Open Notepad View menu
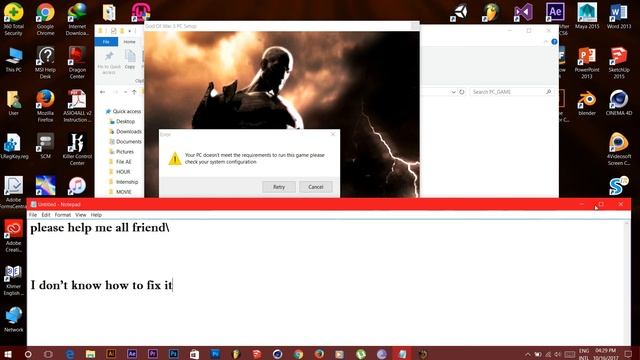The image size is (640, 360). coord(80,215)
